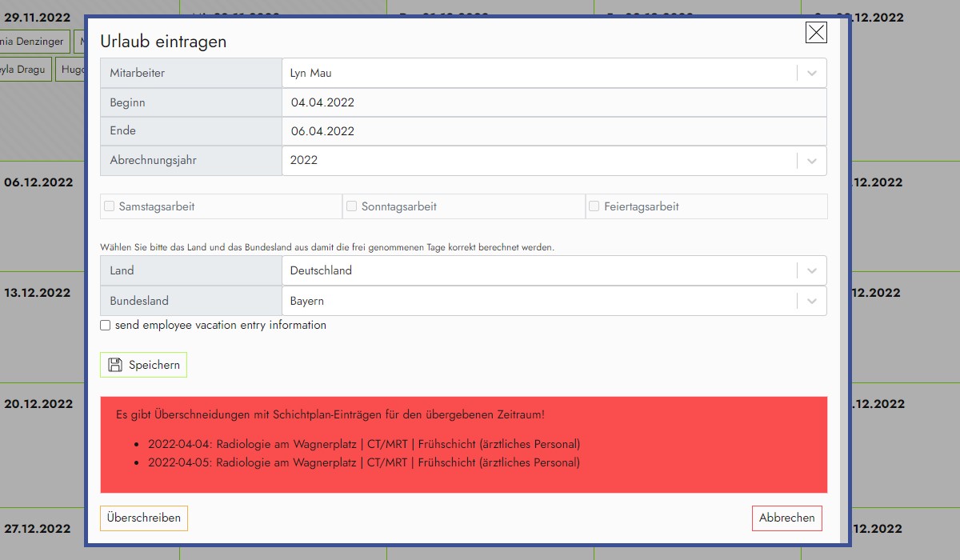The image size is (960, 560).
Task: Check the Feiertagsarbeit checkbox
Action: [x=594, y=206]
